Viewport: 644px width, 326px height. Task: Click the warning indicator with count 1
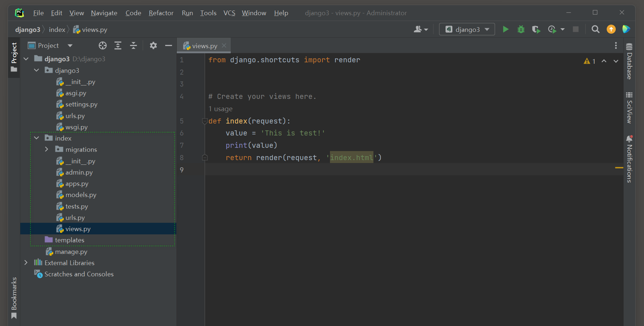(x=590, y=61)
